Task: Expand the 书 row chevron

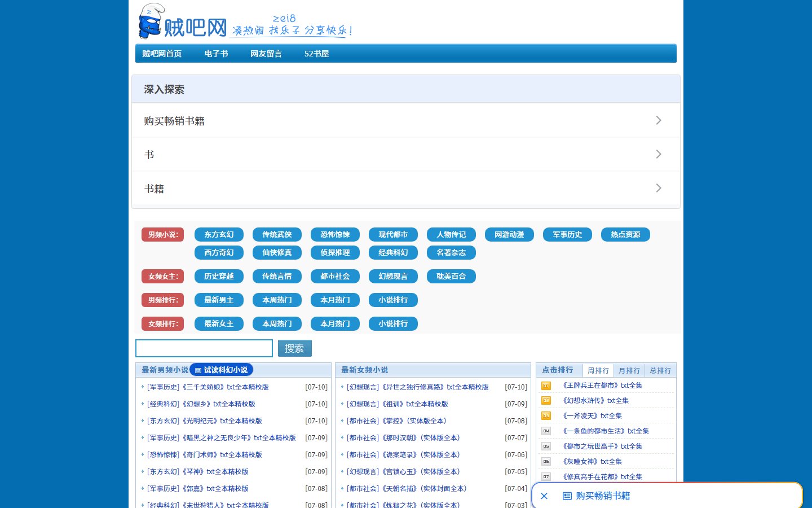Action: [659, 154]
